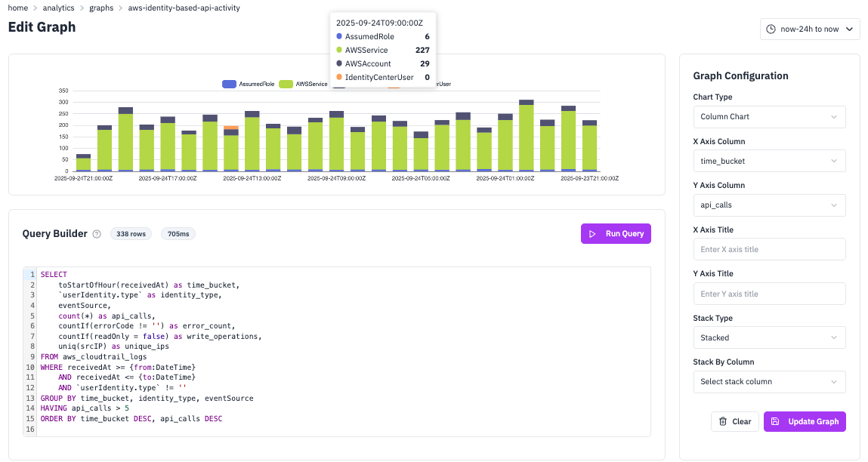This screenshot has height=462, width=868.
Task: Click the blue AssumedRole legend color swatch
Action: (x=228, y=84)
